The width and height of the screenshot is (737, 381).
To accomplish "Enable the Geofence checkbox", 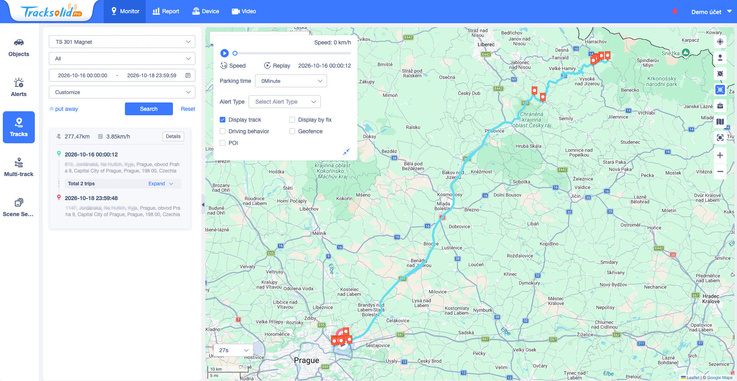I will (292, 131).
